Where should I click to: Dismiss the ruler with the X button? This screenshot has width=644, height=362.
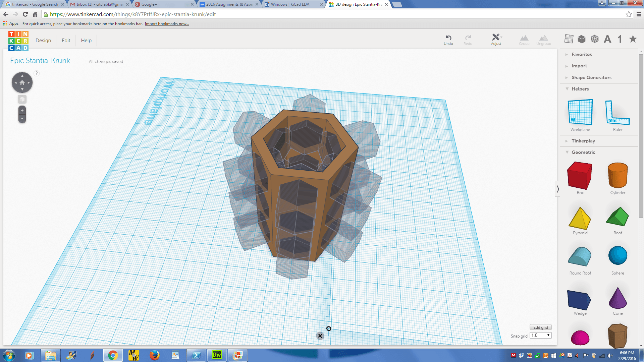point(320,336)
